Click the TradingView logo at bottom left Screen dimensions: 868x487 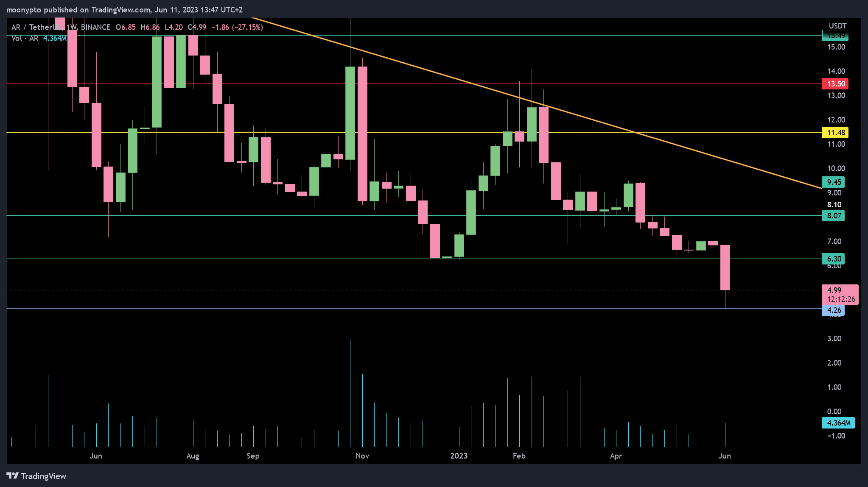point(36,476)
